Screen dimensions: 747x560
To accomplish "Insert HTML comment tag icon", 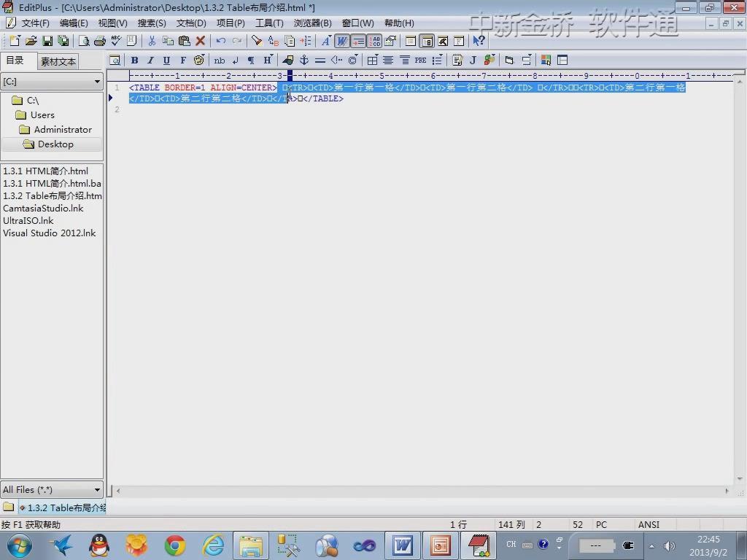I will [x=336, y=61].
